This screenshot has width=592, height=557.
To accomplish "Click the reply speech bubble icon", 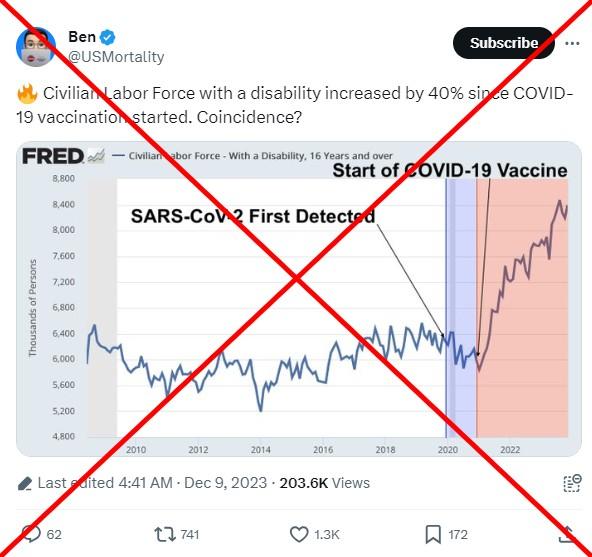I will (31, 534).
